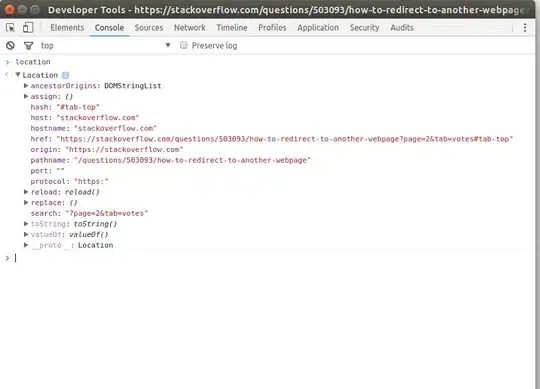The image size is (540, 389).
Task: Expand the replace function entry
Action: click(26, 202)
